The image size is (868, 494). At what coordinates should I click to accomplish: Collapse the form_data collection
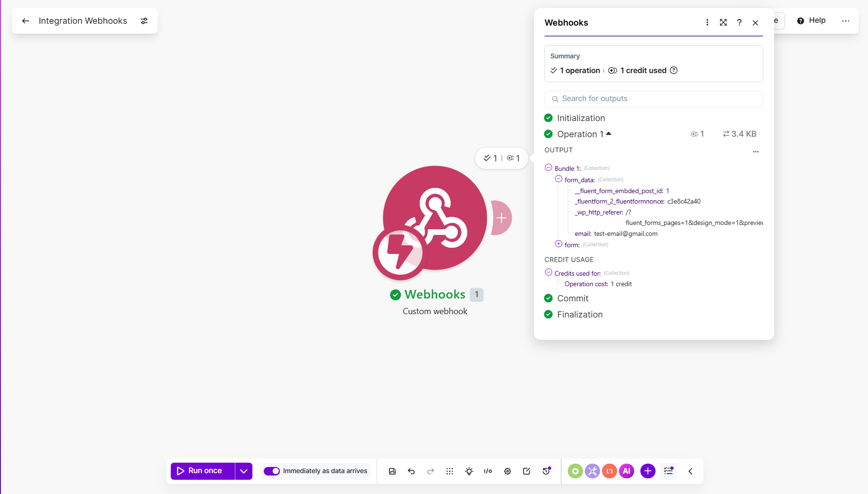pyautogui.click(x=559, y=179)
